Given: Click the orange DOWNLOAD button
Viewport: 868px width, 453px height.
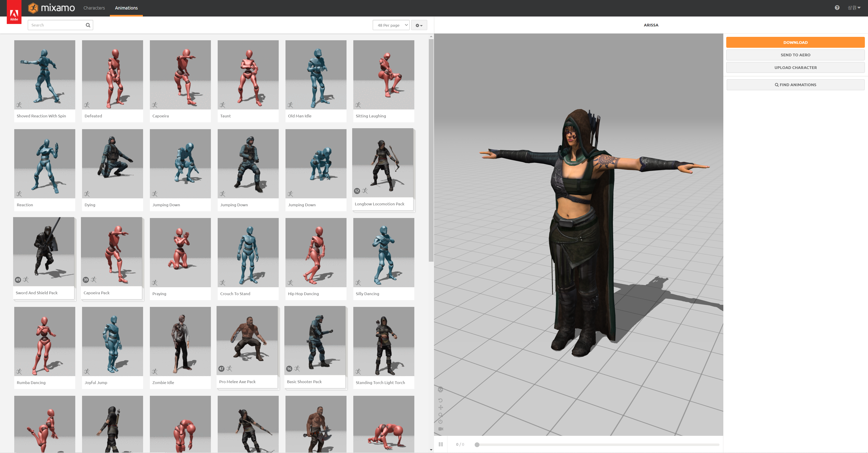Looking at the screenshot, I should (795, 42).
